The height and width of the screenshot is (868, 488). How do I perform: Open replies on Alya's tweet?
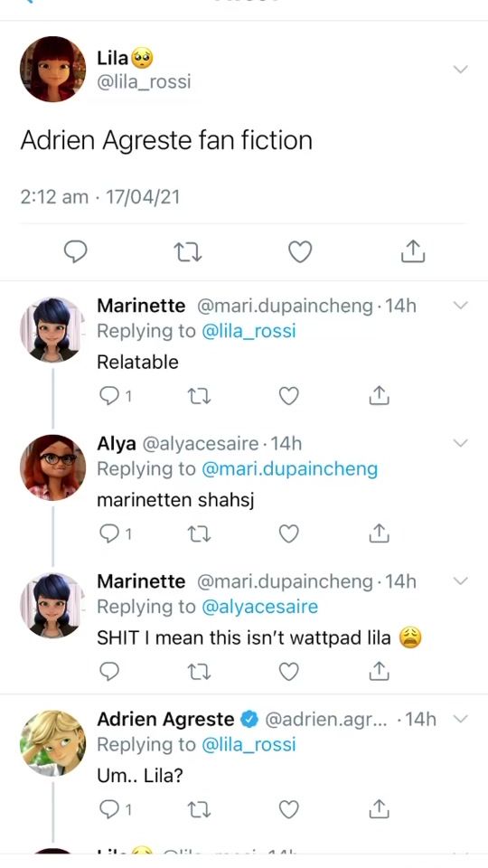[x=115, y=533]
